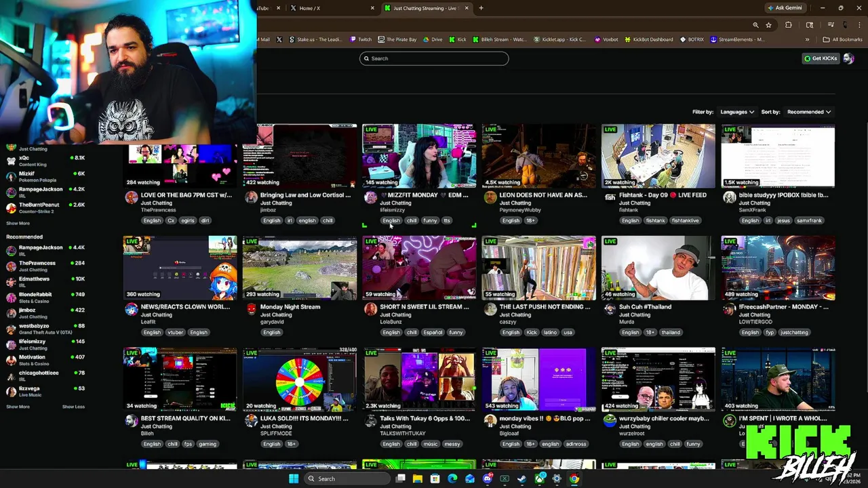The height and width of the screenshot is (488, 868).
Task: Click the Ask Gemini button
Action: click(785, 8)
